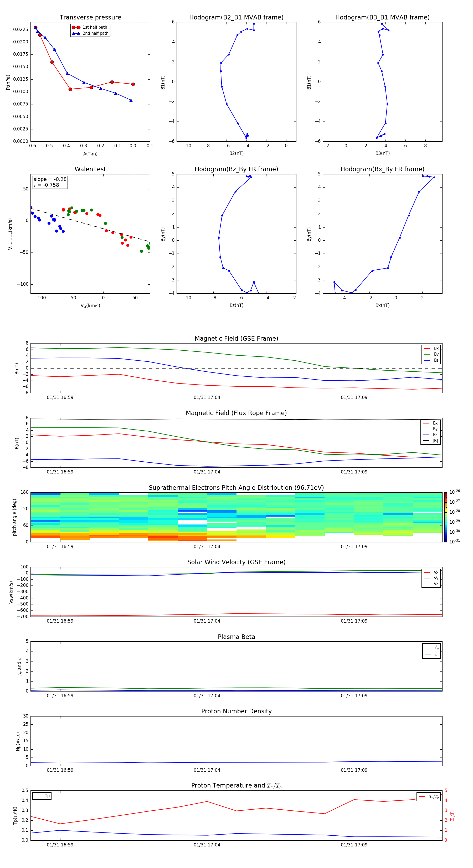
Task: Select 'Bz' in the GSE magnetic field legend
Action: click(431, 360)
